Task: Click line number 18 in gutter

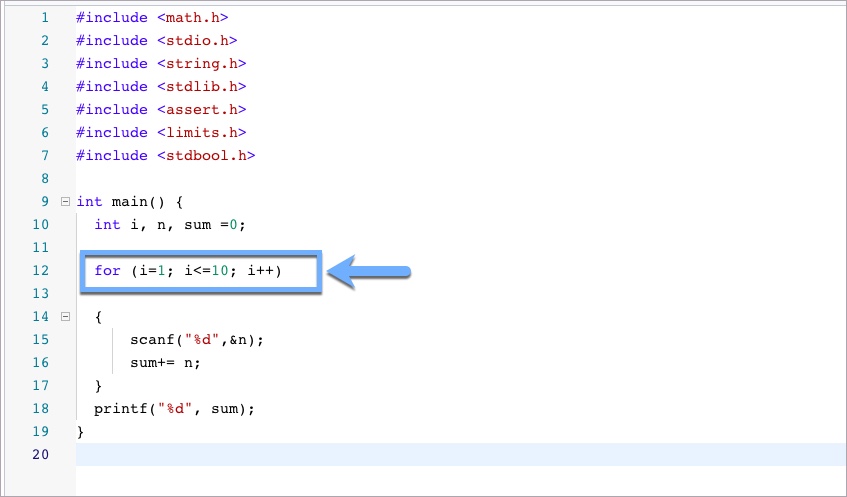Action: coord(41,408)
